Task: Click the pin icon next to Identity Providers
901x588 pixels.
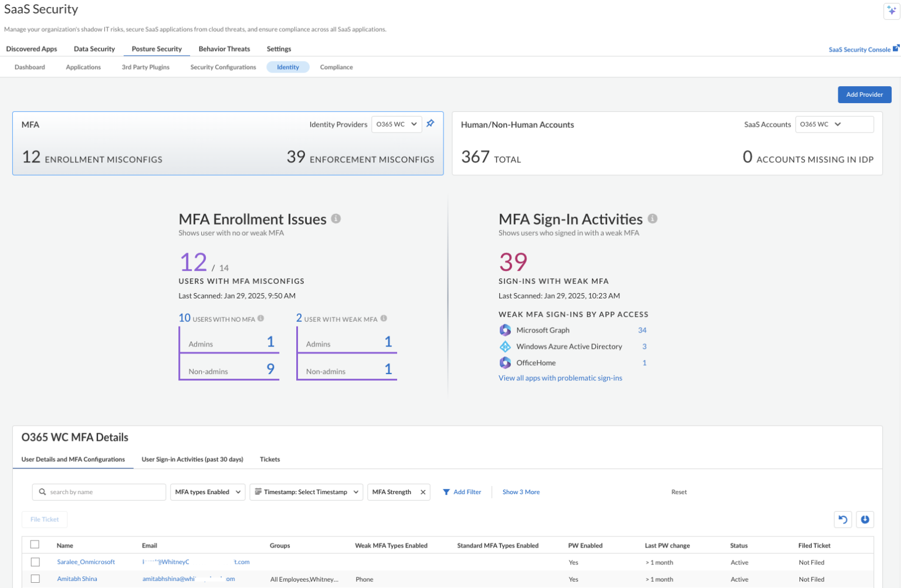Action: click(431, 124)
